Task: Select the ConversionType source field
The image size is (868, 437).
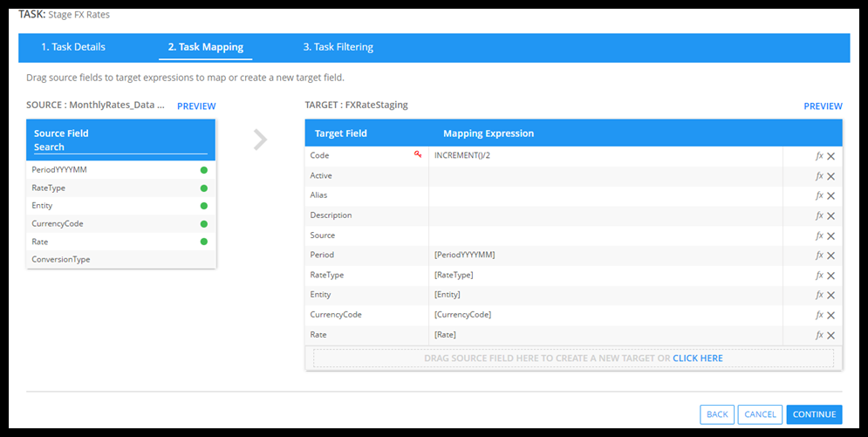Action: (61, 260)
